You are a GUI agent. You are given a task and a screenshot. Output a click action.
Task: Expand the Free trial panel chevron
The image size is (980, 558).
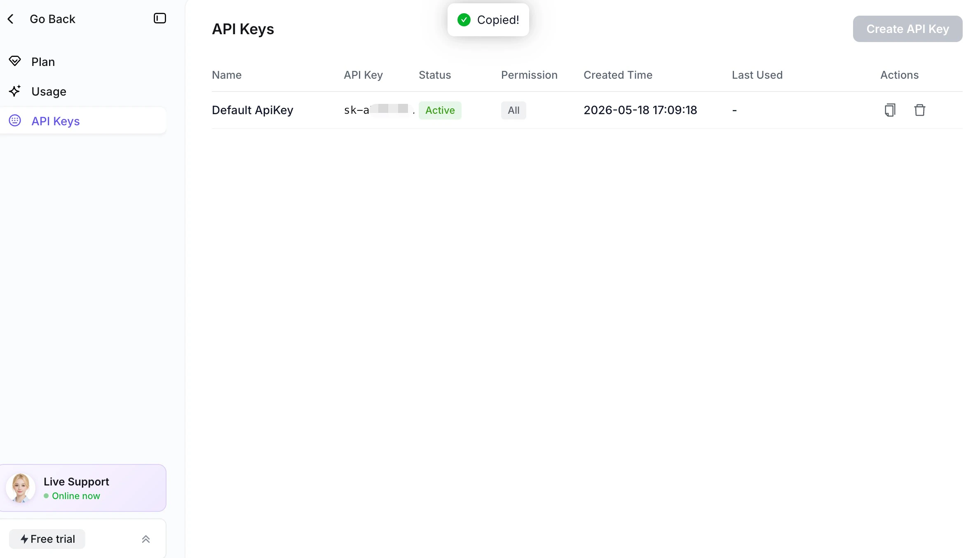coord(146,539)
